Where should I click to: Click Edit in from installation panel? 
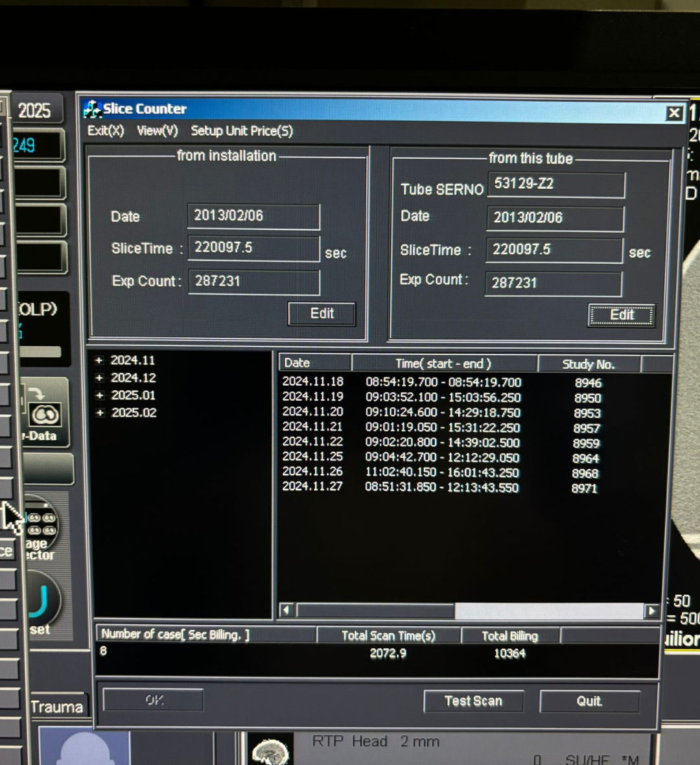coord(322,314)
